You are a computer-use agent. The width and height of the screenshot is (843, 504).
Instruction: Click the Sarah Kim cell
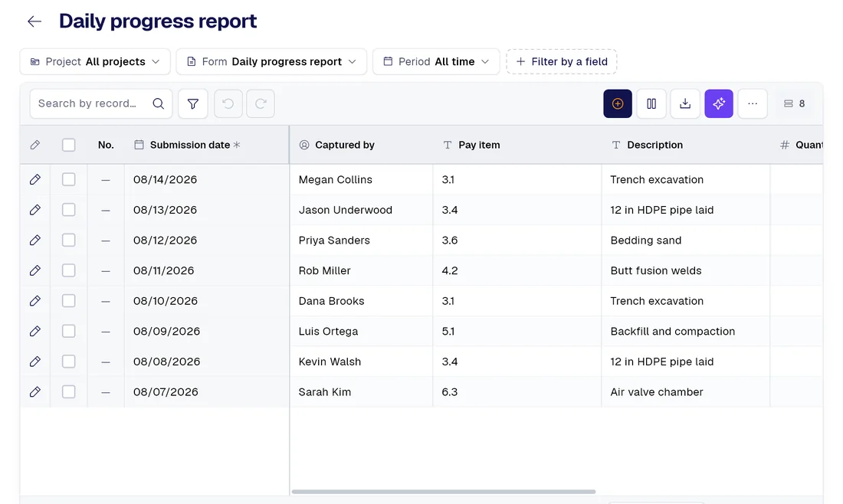[361, 391]
